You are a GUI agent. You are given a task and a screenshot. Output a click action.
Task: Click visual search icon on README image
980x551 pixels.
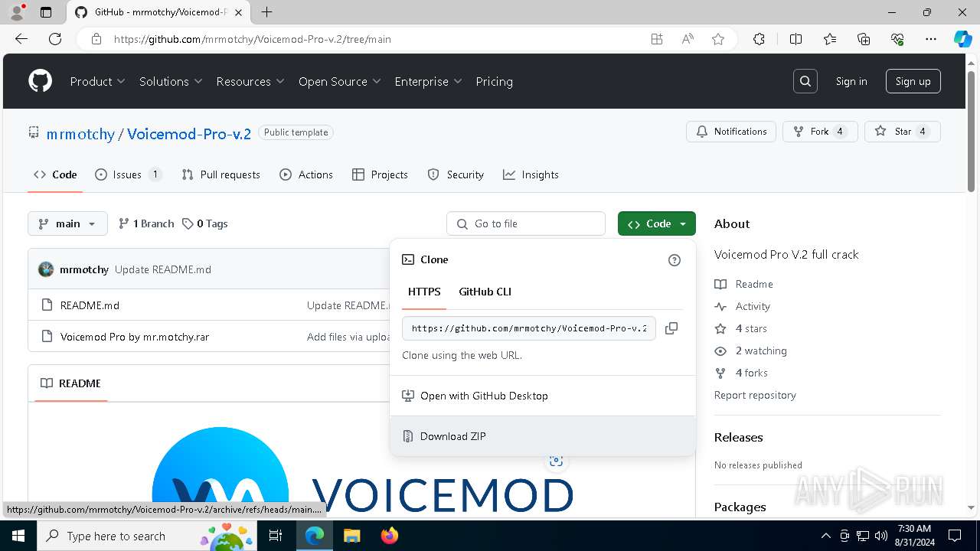(x=557, y=461)
